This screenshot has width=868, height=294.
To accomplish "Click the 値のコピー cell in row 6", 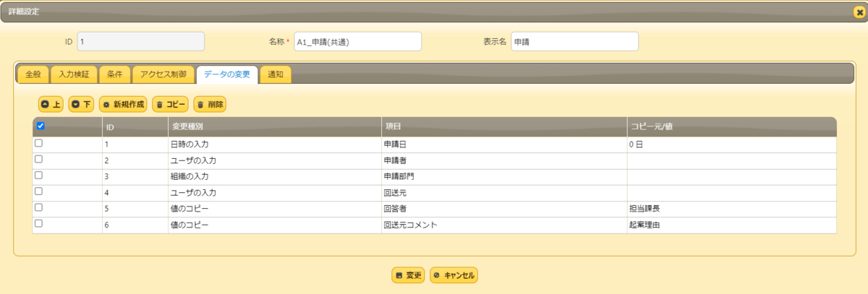I will click(275, 225).
